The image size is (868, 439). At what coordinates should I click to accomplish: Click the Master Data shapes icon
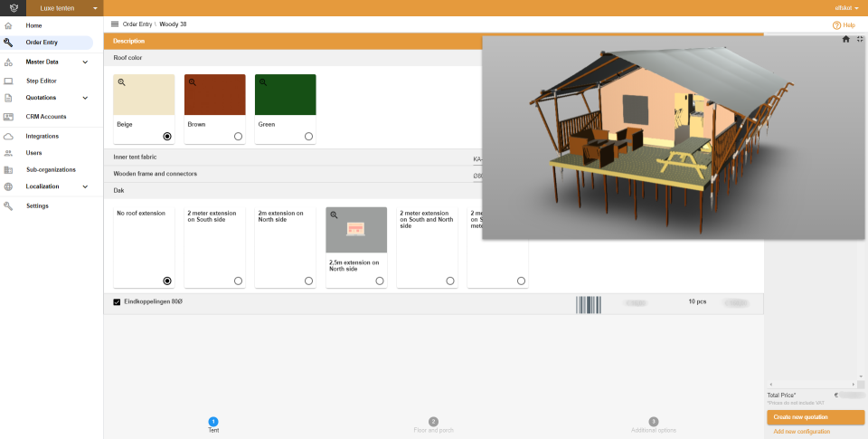pyautogui.click(x=8, y=62)
